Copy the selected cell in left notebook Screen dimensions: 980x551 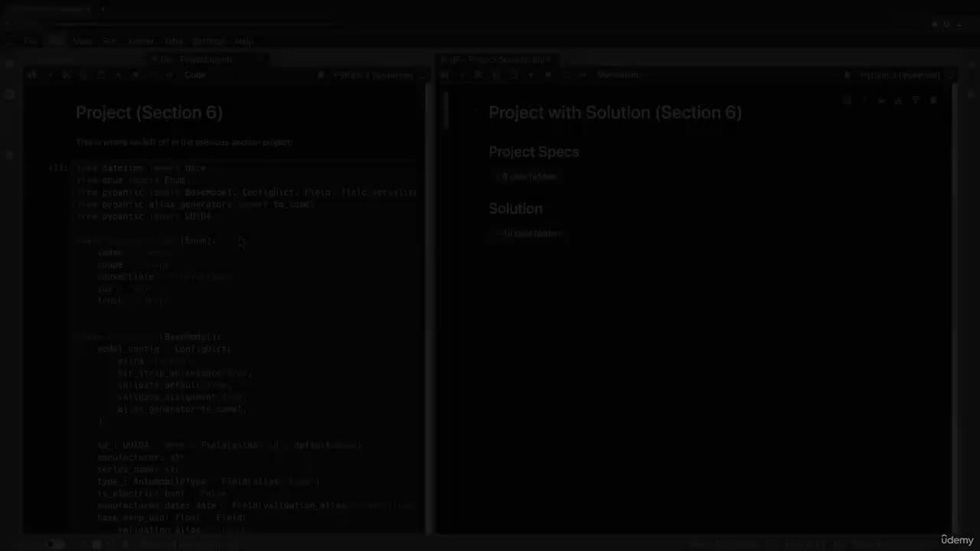pyautogui.click(x=84, y=75)
